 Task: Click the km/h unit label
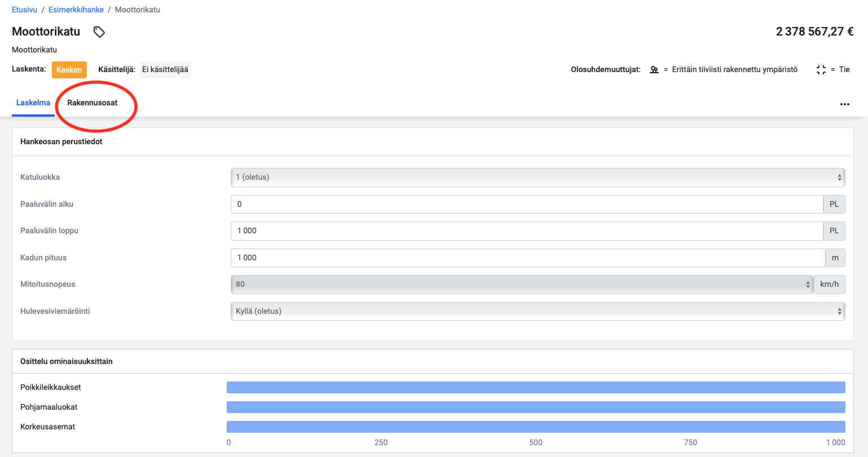point(829,284)
